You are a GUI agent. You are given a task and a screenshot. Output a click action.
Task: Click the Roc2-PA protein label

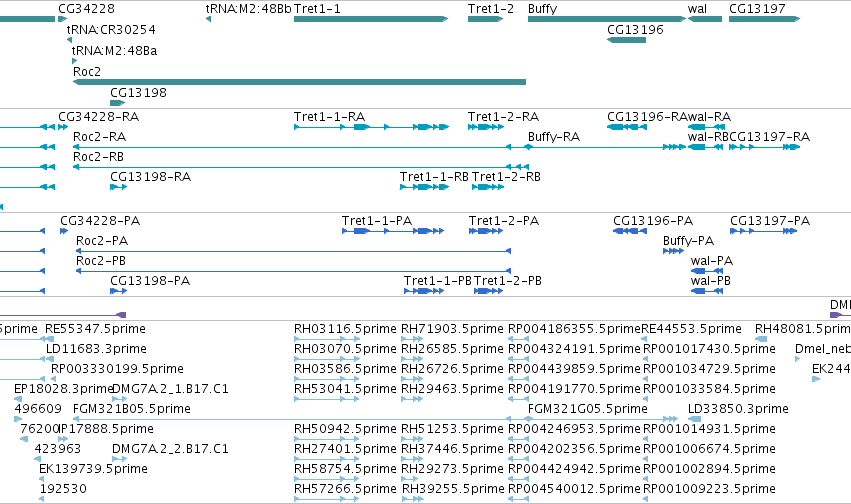(x=102, y=241)
